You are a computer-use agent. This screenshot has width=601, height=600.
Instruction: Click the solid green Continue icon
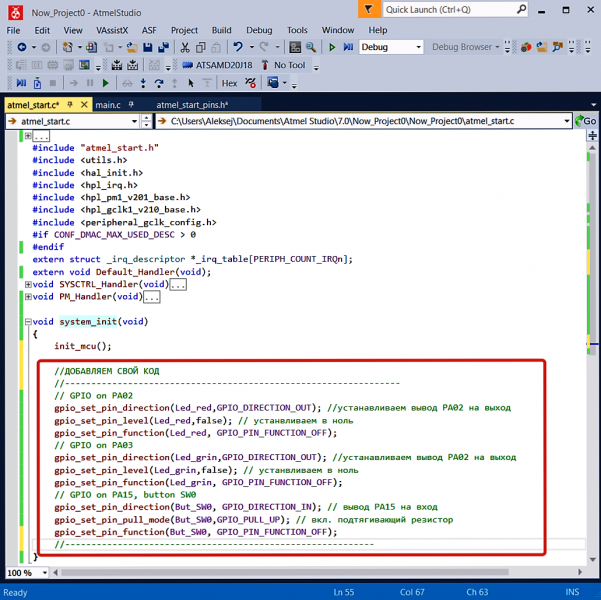105,83
